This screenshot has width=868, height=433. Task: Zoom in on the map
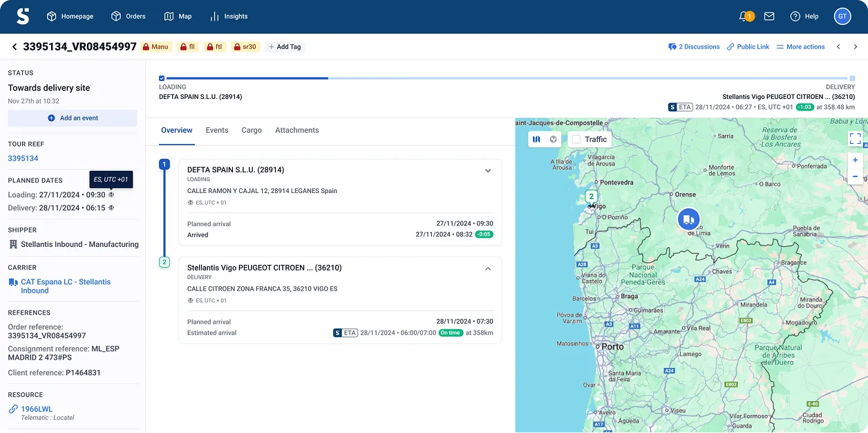855,160
